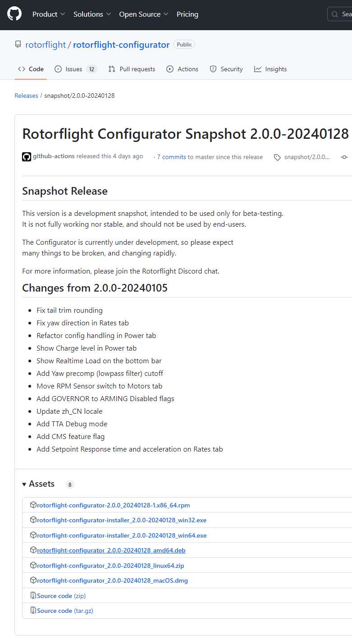The width and height of the screenshot is (352, 644).
Task: Click the github-actions avatar icon
Action: (x=27, y=157)
